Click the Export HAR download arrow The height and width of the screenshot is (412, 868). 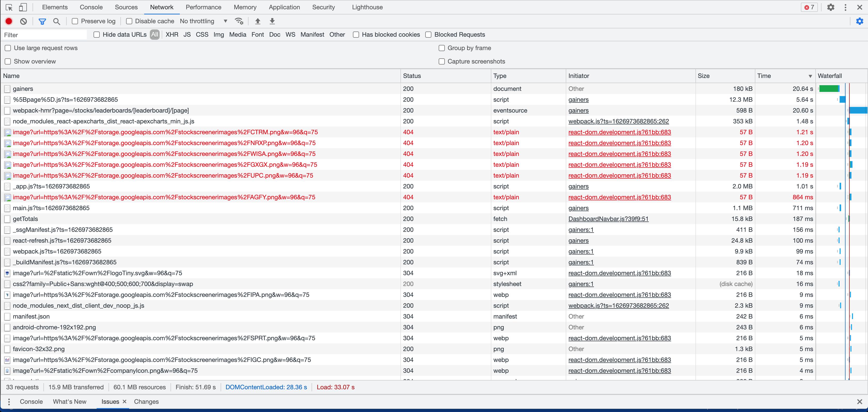coord(272,21)
